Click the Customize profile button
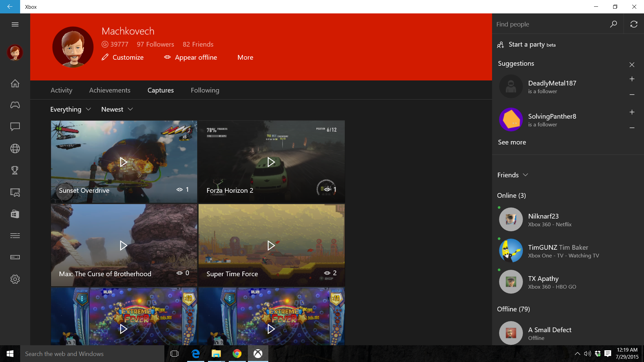Screen dimensions: 644x362 (x=122, y=57)
